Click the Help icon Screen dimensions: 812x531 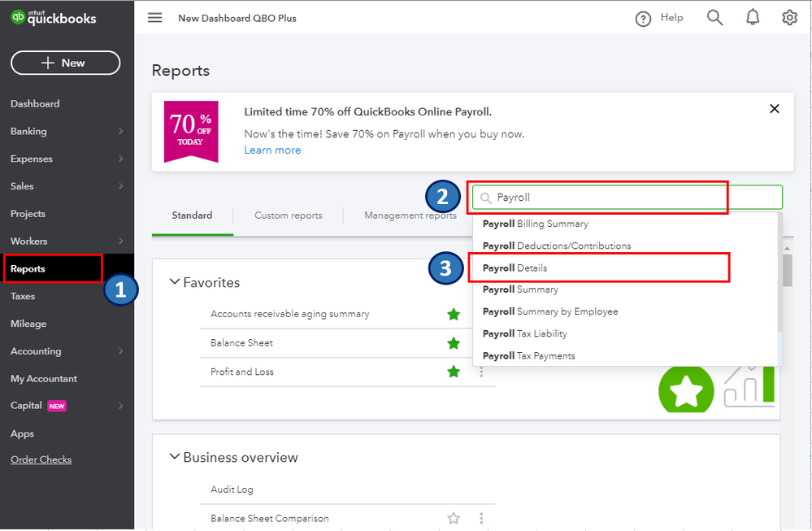(644, 17)
